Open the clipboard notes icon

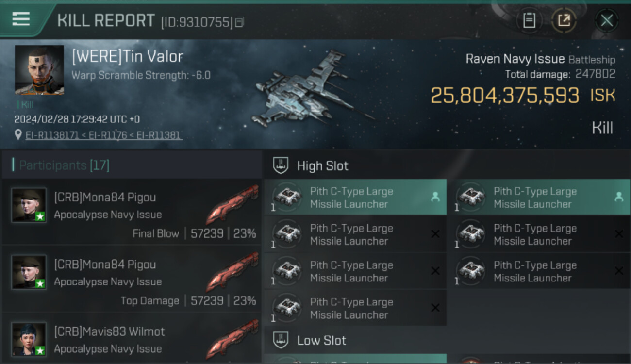click(529, 20)
